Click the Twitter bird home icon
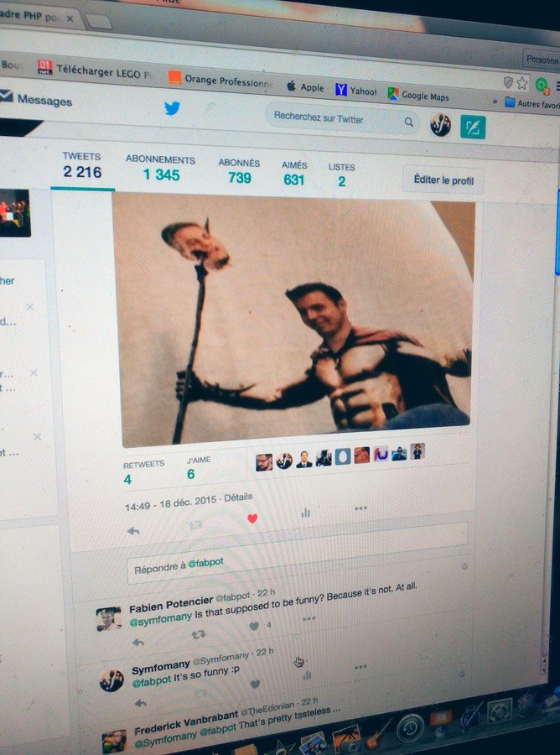The height and width of the screenshot is (755, 560). (x=172, y=108)
